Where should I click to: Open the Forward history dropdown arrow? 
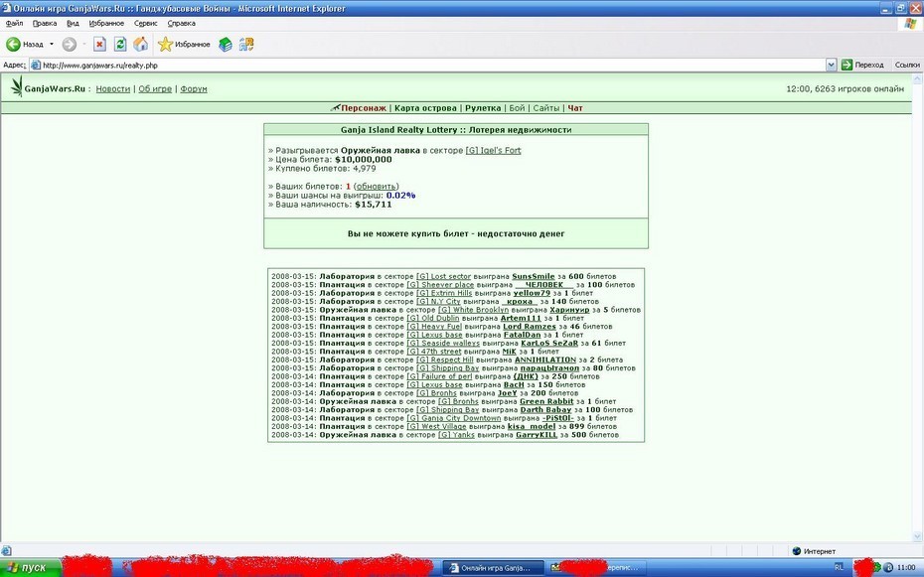84,44
